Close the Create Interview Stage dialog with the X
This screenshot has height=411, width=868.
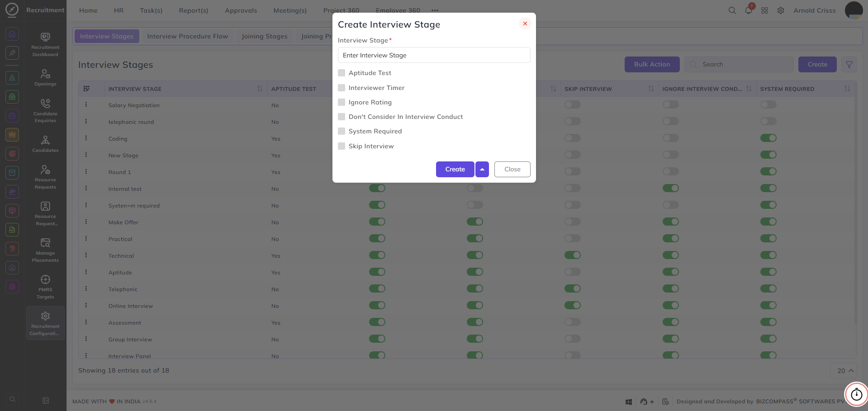(525, 24)
